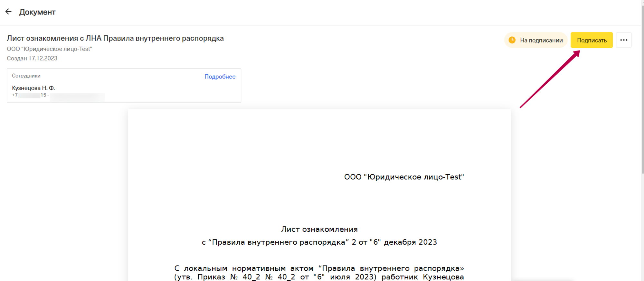Click the back arrow icon
The height and width of the screenshot is (281, 644).
(x=8, y=12)
